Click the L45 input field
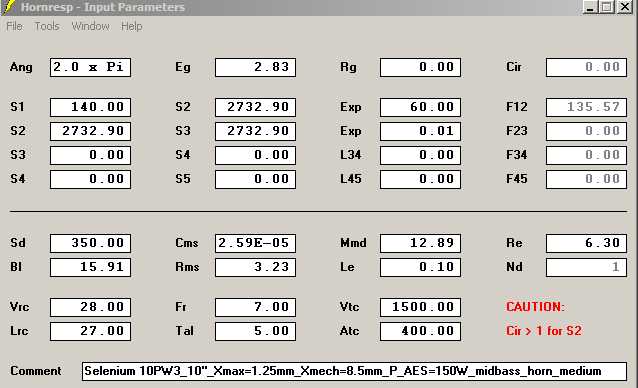 (420, 179)
